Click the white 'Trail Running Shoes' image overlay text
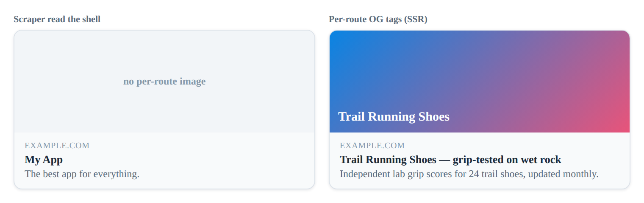The width and height of the screenshot is (644, 203). tap(394, 116)
